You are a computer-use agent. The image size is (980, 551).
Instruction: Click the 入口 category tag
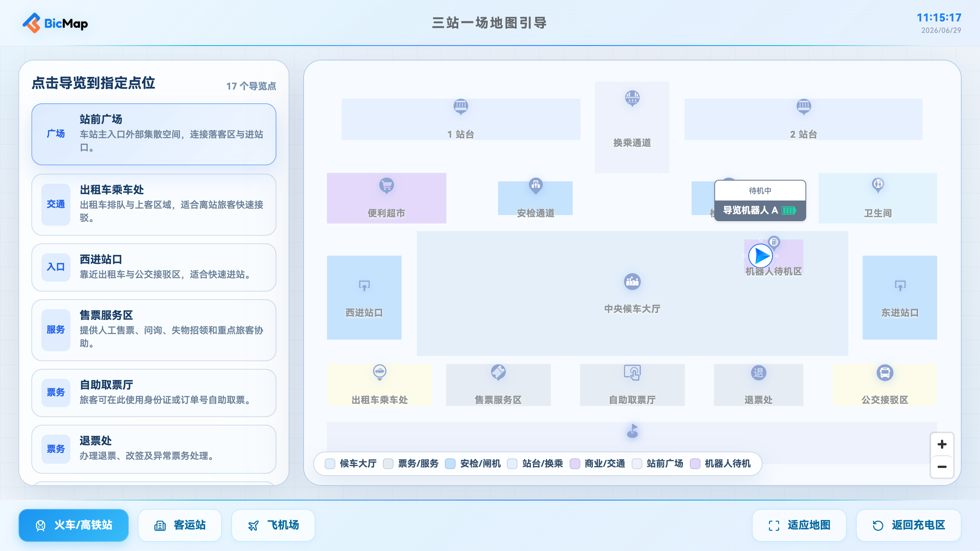tap(56, 267)
